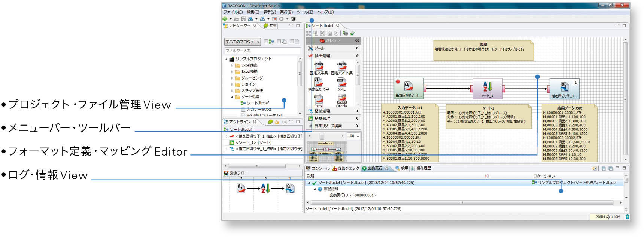Select the 指定区切り子 palette icon
The image size is (644, 237).
click(319, 84)
